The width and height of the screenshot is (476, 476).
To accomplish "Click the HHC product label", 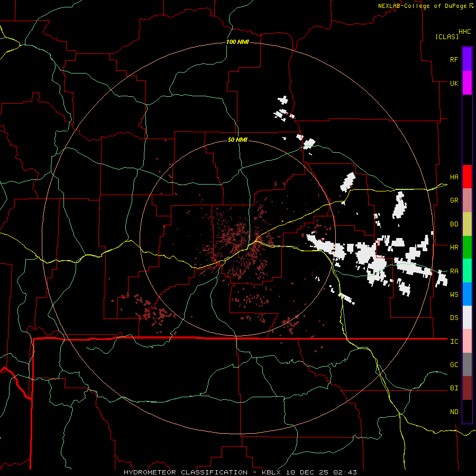I will tap(464, 32).
